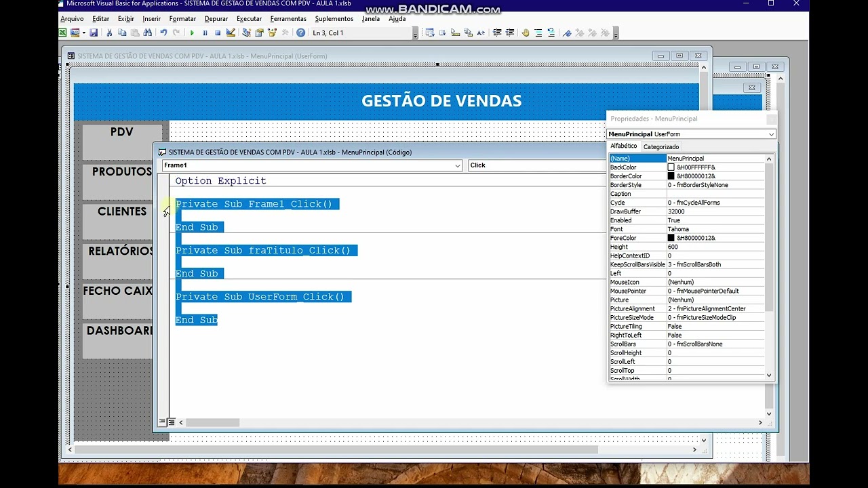868x488 pixels.
Task: Toggle bookmark with the blue flag icon
Action: point(567,33)
